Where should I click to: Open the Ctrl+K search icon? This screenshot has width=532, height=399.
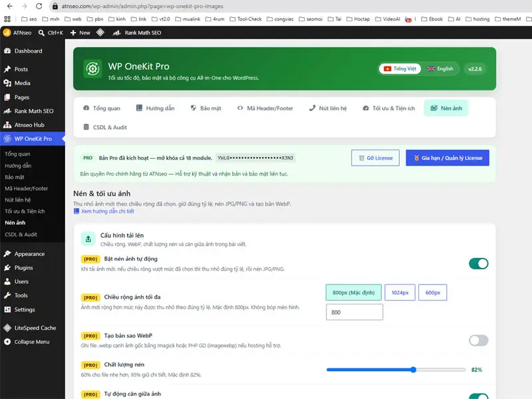coord(41,33)
